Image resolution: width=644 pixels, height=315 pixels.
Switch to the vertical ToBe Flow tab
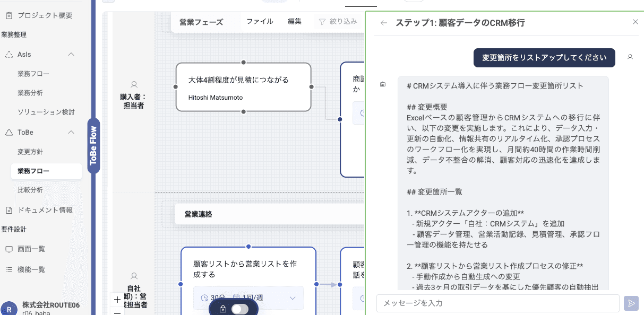tap(93, 143)
